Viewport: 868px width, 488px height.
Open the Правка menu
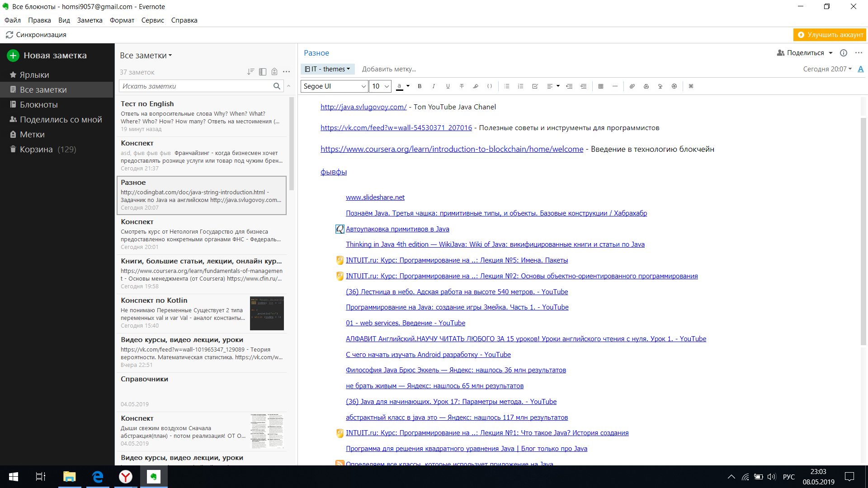coord(39,20)
